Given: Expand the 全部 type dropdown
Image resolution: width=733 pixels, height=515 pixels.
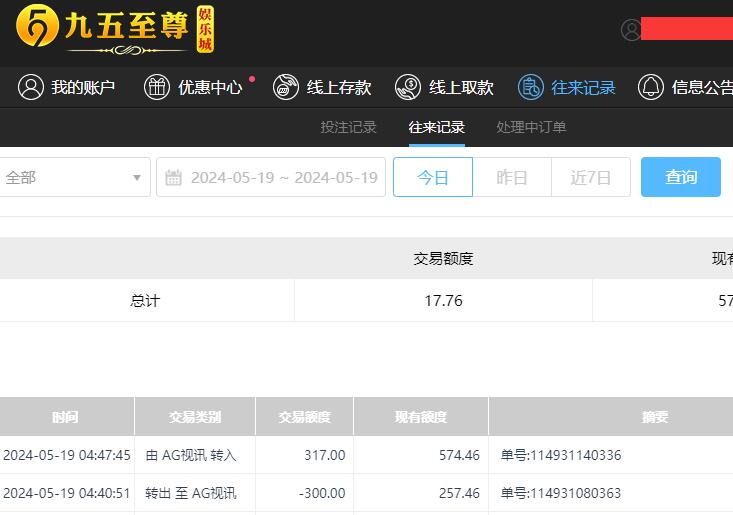Looking at the screenshot, I should [x=75, y=177].
